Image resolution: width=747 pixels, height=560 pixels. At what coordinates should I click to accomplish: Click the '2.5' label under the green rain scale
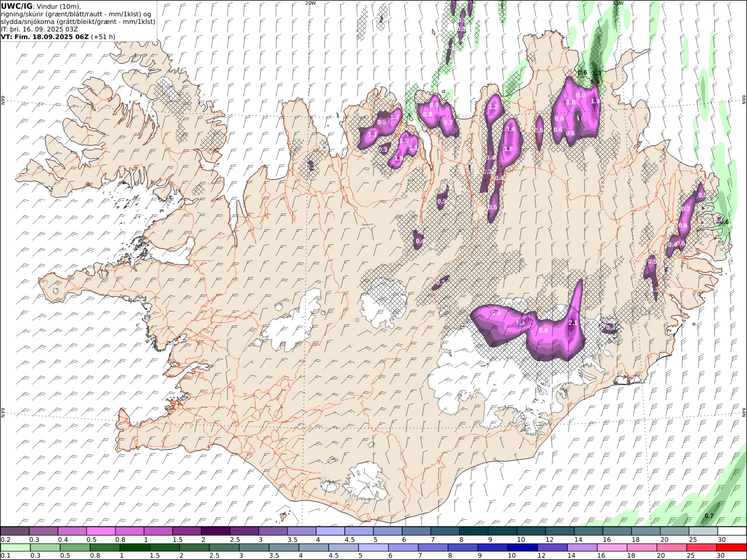click(214, 556)
